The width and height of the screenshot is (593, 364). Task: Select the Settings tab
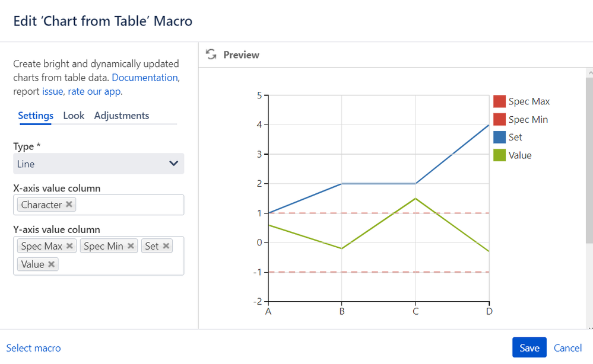36,116
